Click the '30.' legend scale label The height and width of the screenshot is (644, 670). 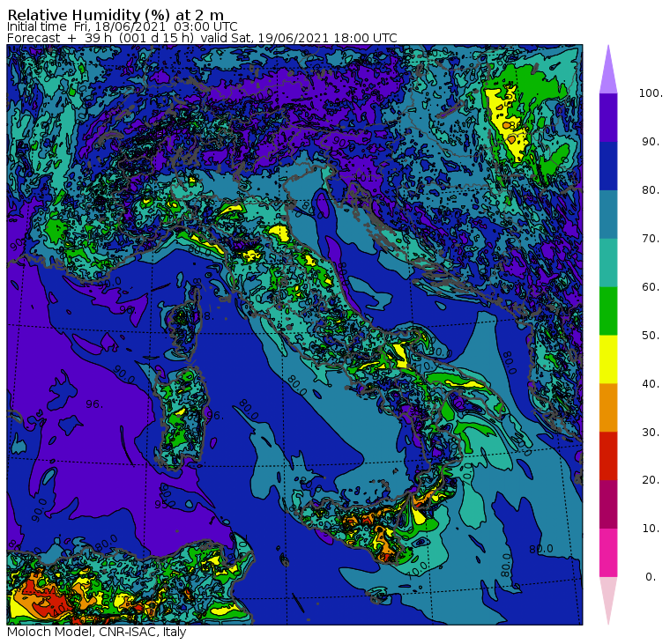point(651,433)
